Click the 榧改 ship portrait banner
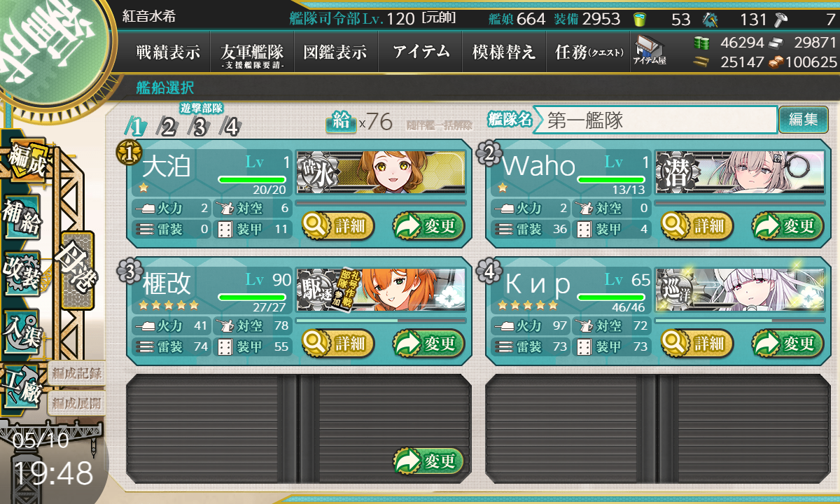Image resolution: width=840 pixels, height=504 pixels. click(381, 289)
